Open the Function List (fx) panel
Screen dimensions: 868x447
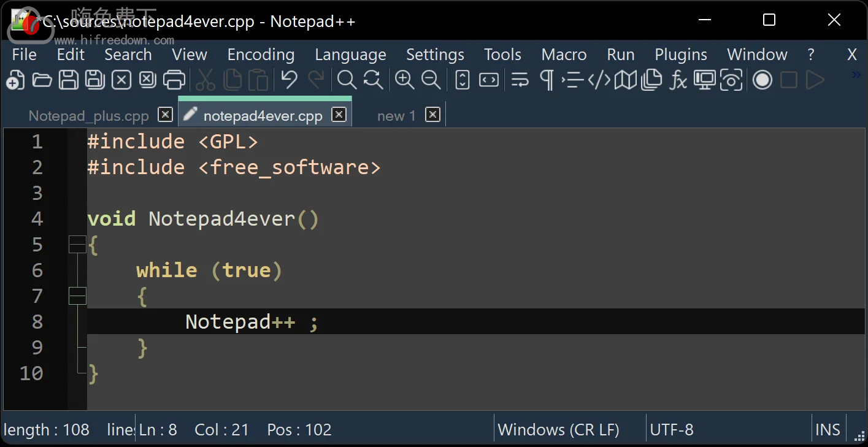point(678,80)
